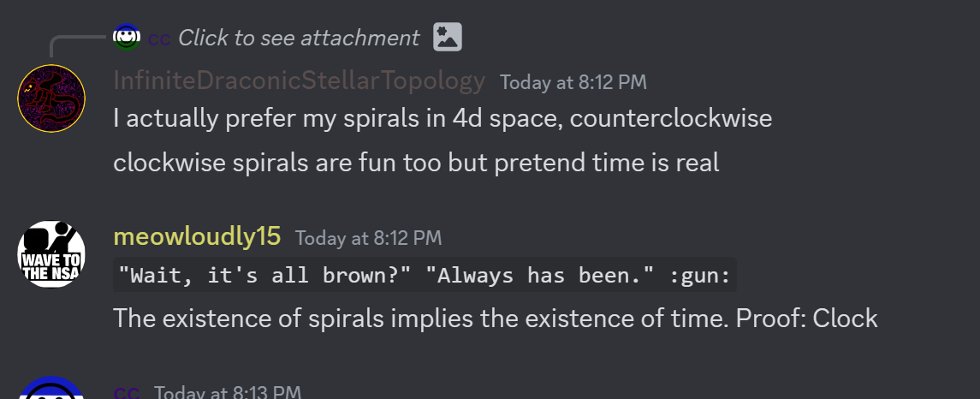Click the "Wait, it's all brown?" code text

pos(265,276)
